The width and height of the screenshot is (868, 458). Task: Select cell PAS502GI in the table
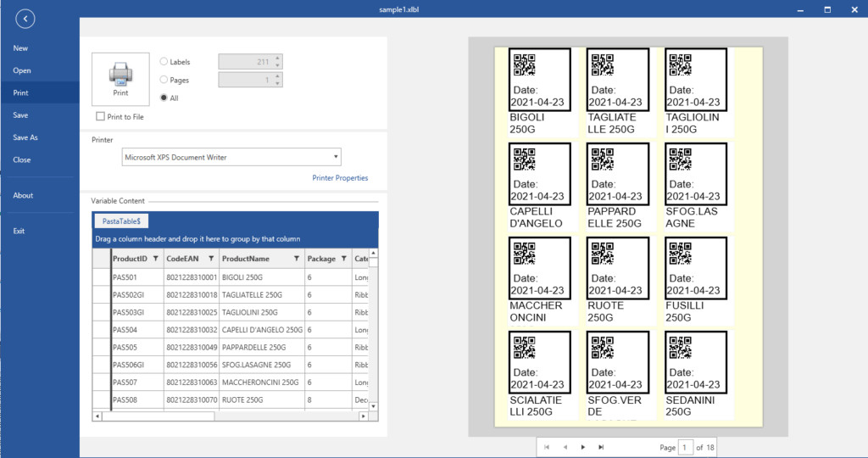pos(137,294)
